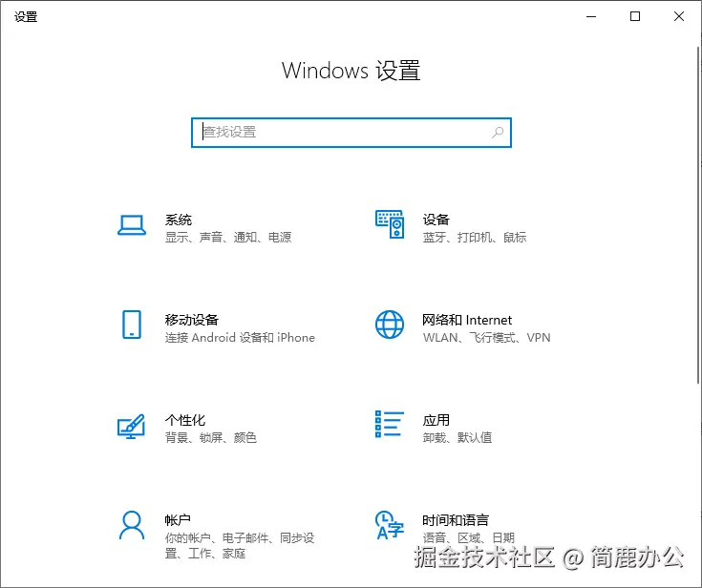Click 背景、锁屏、颜色 description
This screenshot has height=588, width=702.
pos(211,437)
